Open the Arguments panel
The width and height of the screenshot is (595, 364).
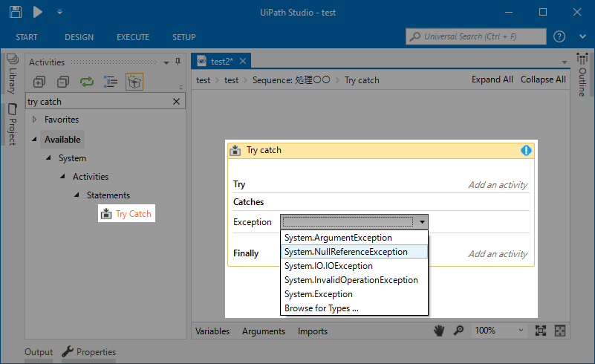coord(264,331)
